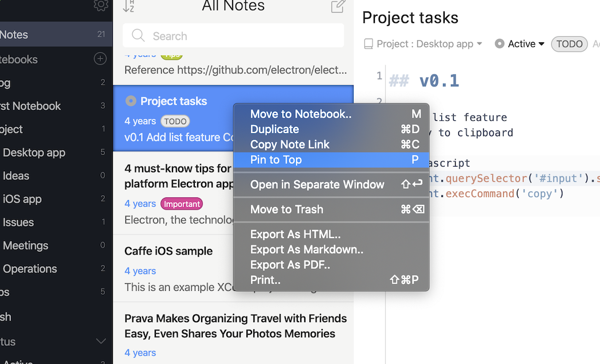Click the sort order icon
The width and height of the screenshot is (600, 364).
point(128,6)
